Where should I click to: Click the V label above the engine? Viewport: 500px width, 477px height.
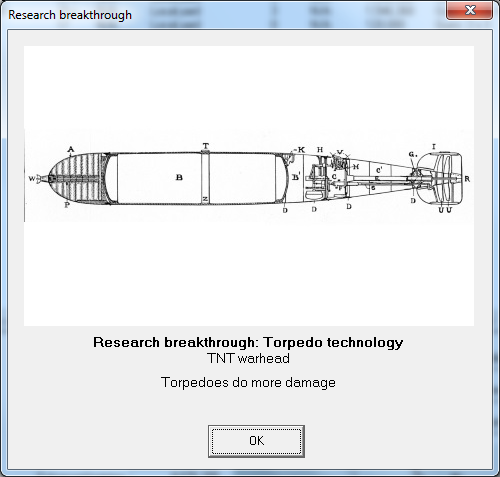tap(340, 152)
